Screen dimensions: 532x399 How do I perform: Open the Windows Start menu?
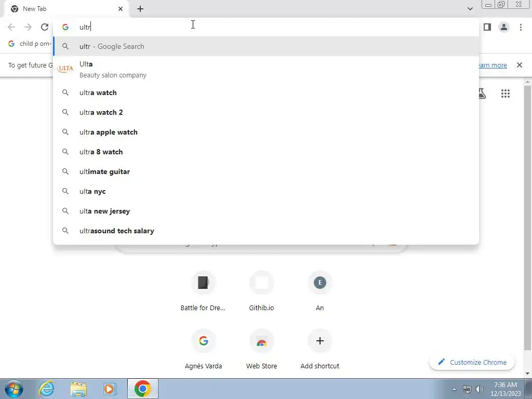click(x=14, y=389)
